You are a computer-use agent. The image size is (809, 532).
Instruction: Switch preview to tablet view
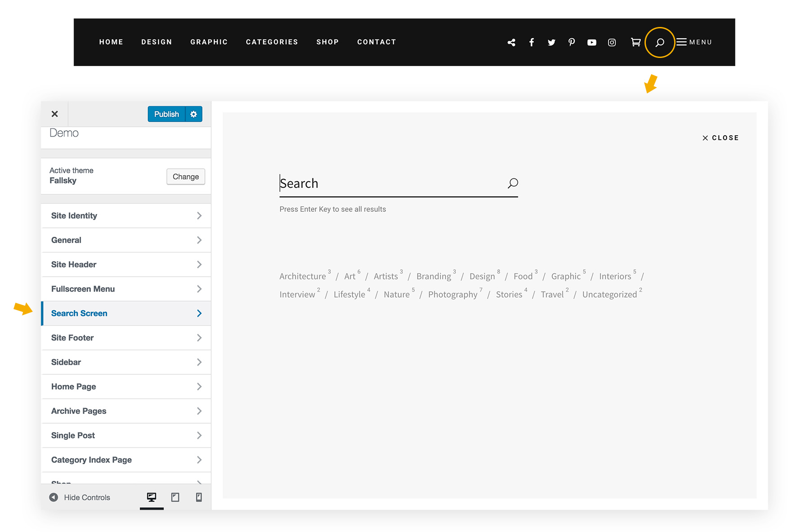click(x=175, y=497)
